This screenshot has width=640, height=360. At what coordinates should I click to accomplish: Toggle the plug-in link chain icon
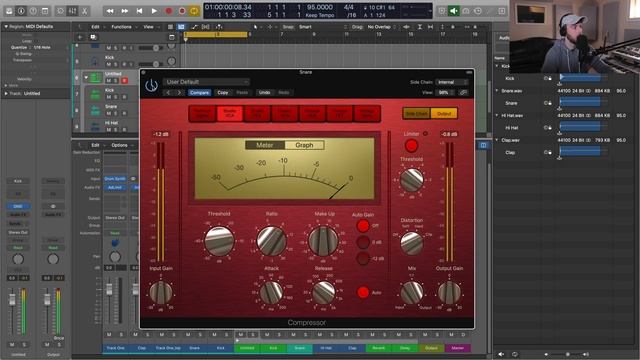tap(463, 93)
